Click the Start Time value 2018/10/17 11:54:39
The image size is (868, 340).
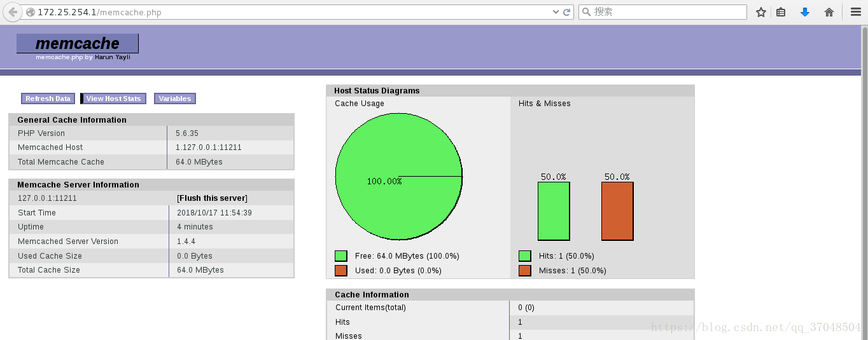point(214,213)
